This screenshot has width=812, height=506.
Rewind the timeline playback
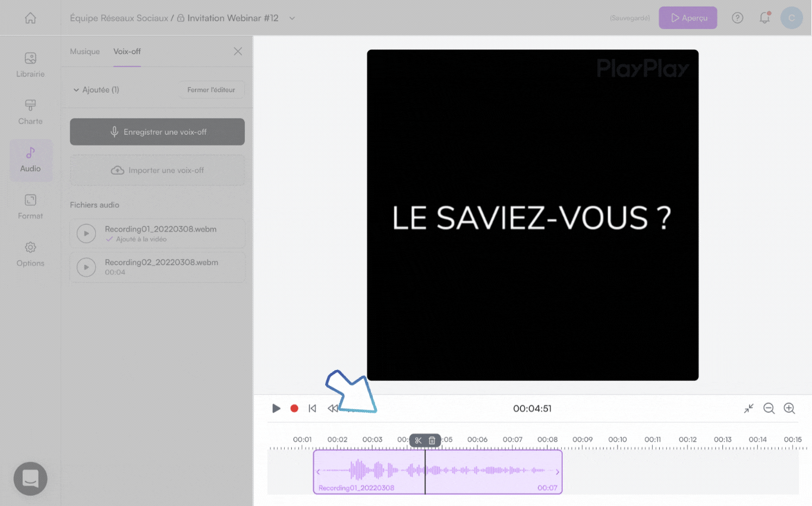pos(332,409)
